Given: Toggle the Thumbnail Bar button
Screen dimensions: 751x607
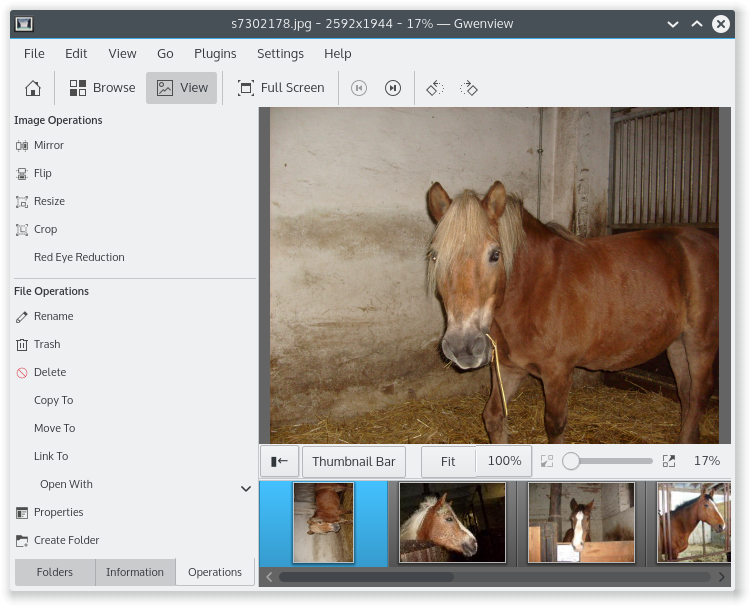Looking at the screenshot, I should click(353, 461).
